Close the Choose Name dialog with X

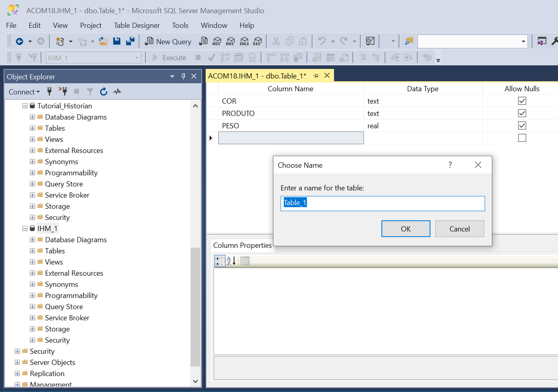[478, 165]
